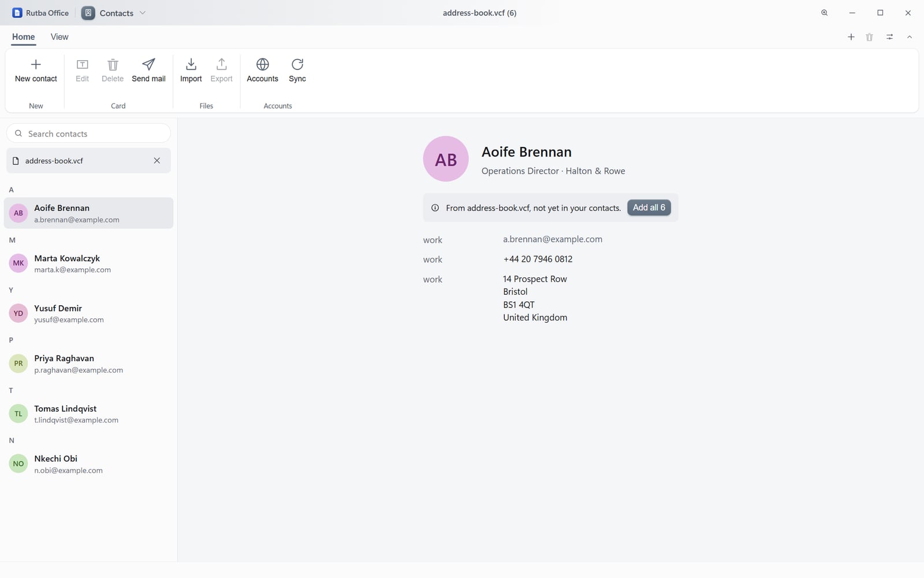Open the customize settings sliders icon
Screen dimensions: 924x578
coord(890,37)
